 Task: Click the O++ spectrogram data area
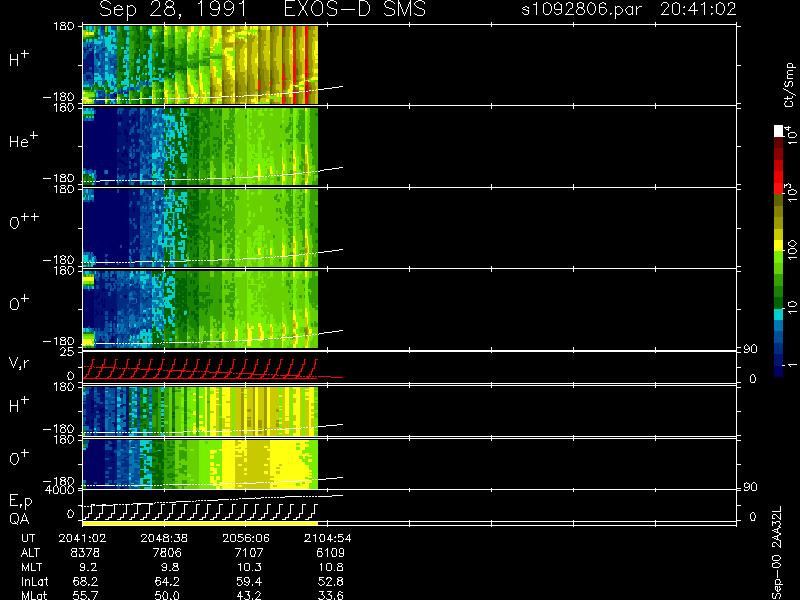click(x=200, y=228)
